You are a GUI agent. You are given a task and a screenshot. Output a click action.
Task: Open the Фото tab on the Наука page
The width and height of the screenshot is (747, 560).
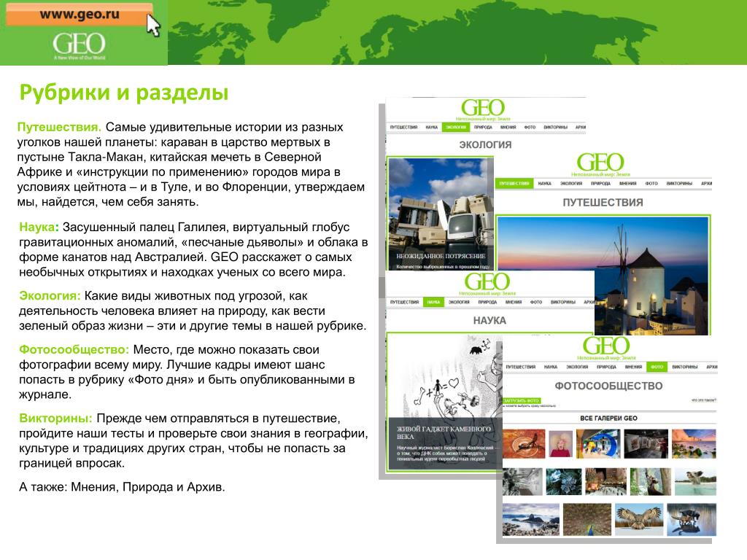pos(536,302)
